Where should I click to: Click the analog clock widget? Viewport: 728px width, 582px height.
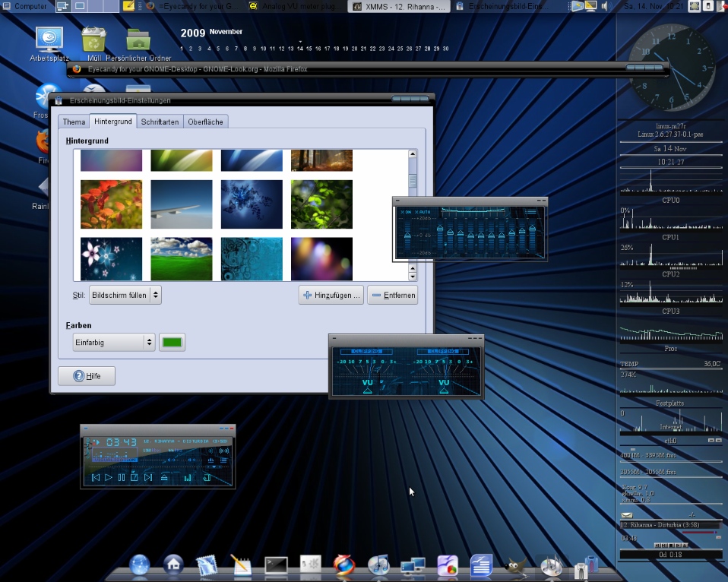[671, 68]
